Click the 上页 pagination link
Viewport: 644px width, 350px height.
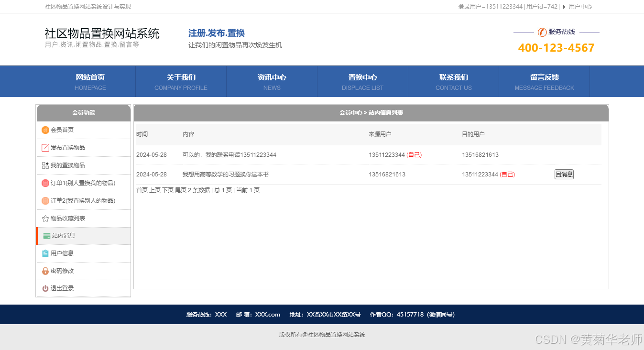point(155,190)
